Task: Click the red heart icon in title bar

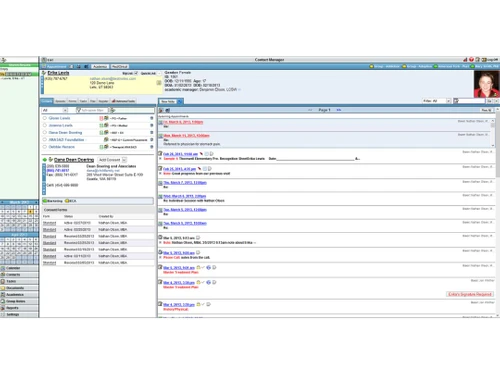Action: click(471, 60)
